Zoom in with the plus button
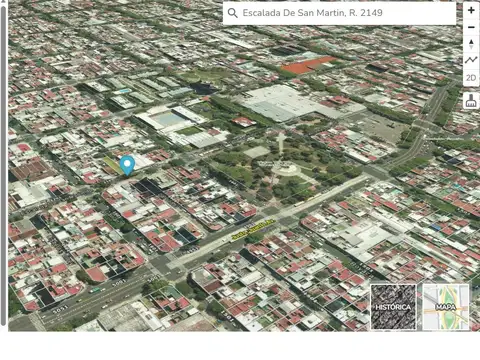This screenshot has width=480, height=360. [471, 10]
